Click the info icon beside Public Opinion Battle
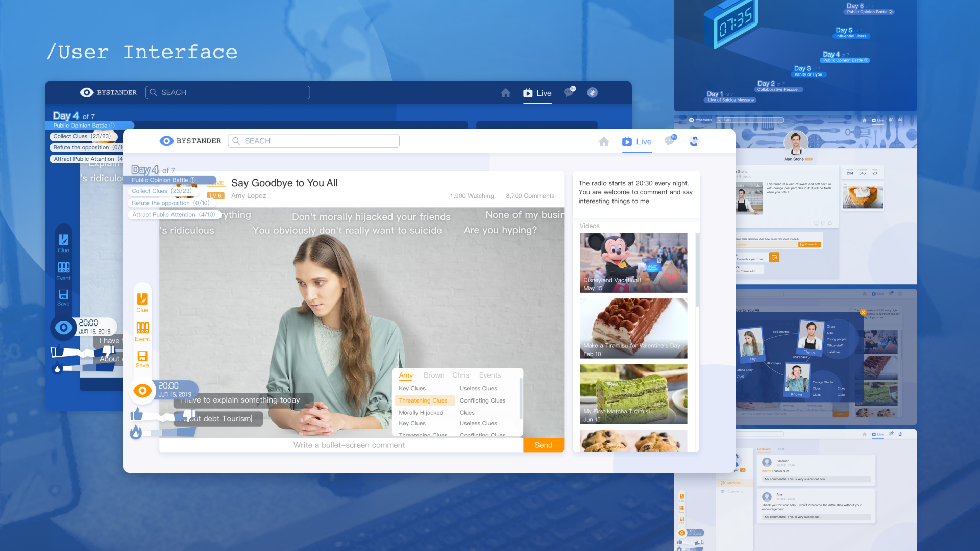This screenshot has height=551, width=980. click(x=193, y=180)
